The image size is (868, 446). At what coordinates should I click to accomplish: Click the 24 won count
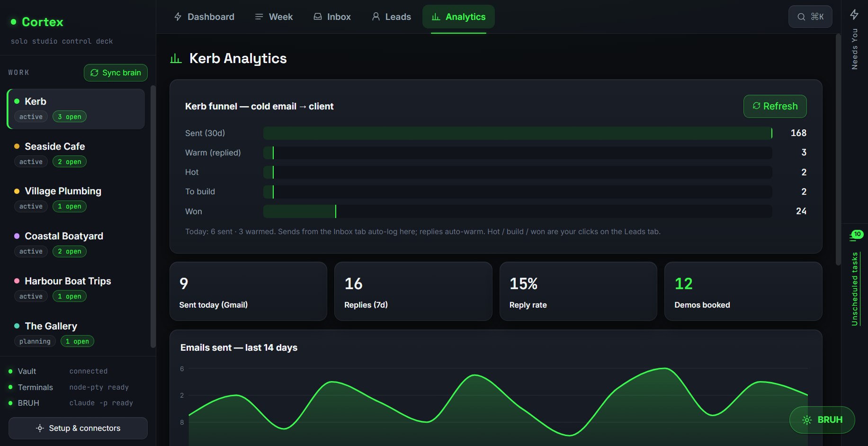point(801,211)
